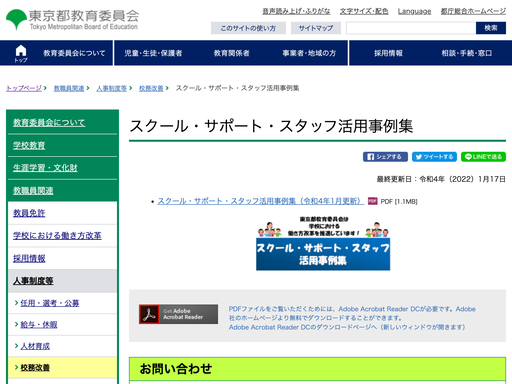Screen dimensions: 512x384
Task: Open 相談・手続・窓口 navigation menu
Action: point(467,53)
